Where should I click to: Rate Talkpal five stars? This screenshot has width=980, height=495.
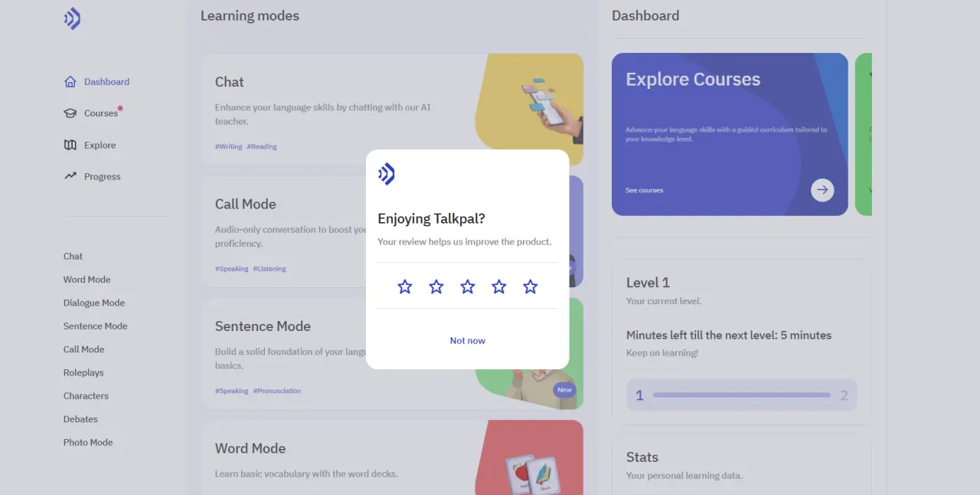[531, 287]
